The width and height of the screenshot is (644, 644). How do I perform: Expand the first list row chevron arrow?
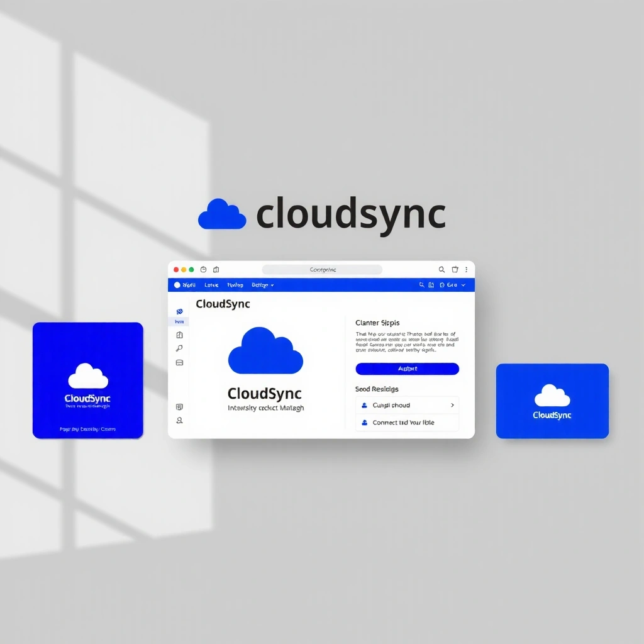click(452, 406)
